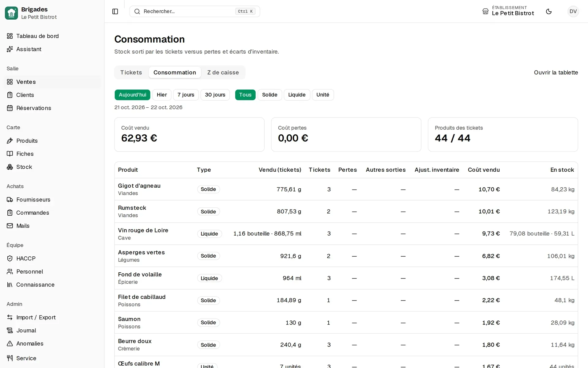Switch to the Z de caisse tab
588x368 pixels.
(x=223, y=73)
